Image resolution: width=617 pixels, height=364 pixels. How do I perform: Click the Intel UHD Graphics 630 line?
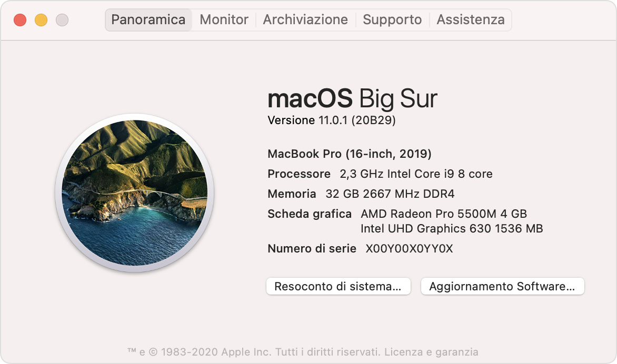[x=452, y=229]
